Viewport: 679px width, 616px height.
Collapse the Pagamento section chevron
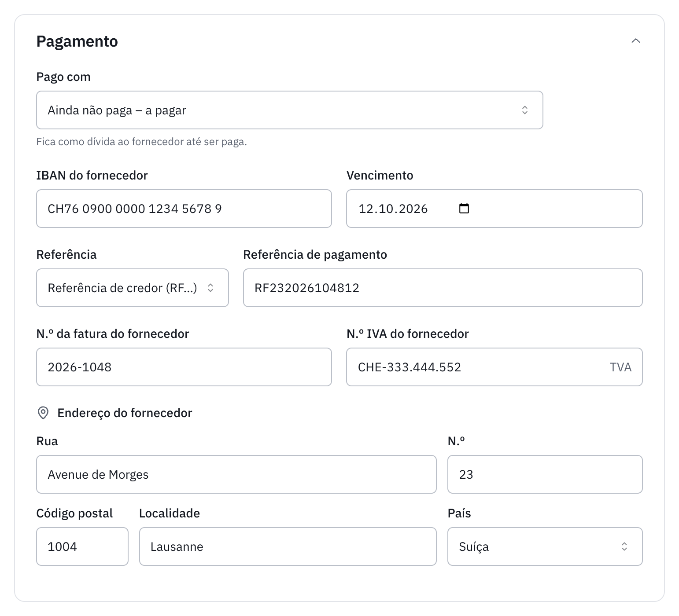coord(635,41)
